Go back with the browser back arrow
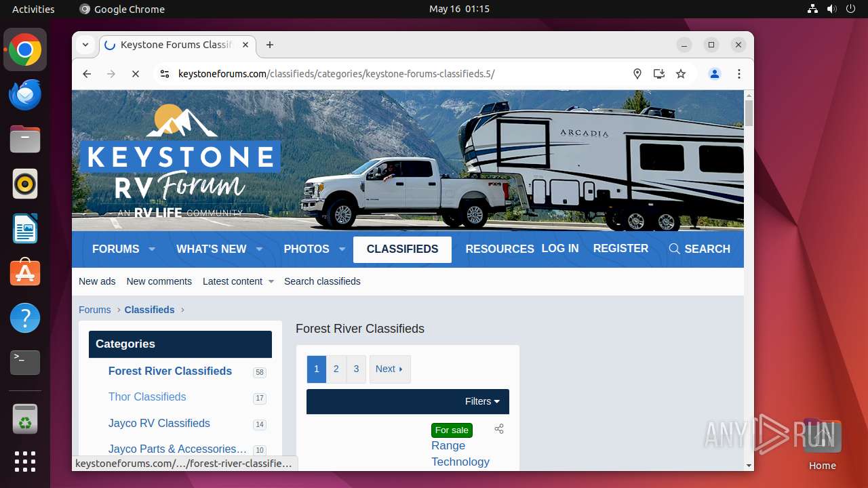Image resolution: width=868 pixels, height=488 pixels. click(x=87, y=74)
